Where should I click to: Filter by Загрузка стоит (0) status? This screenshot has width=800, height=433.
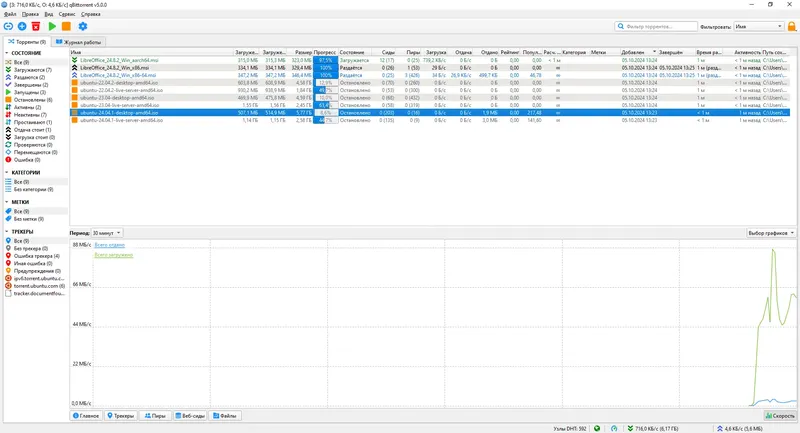pos(34,137)
